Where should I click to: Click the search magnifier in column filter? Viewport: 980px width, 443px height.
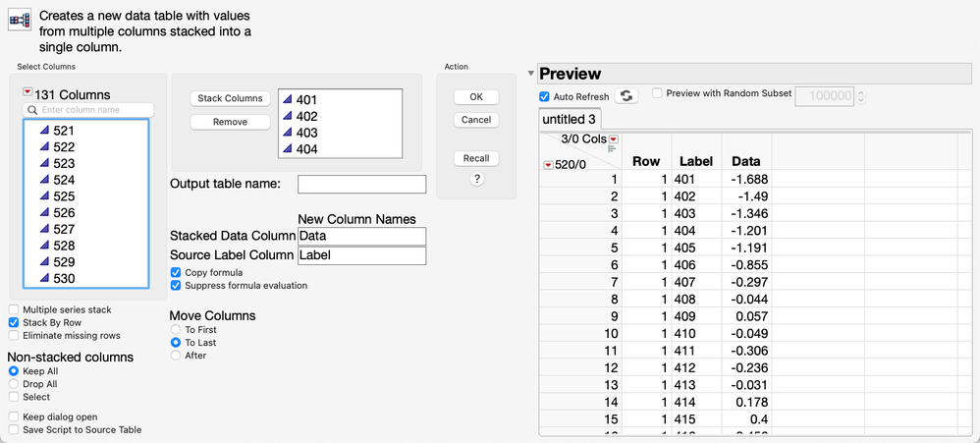coord(32,110)
